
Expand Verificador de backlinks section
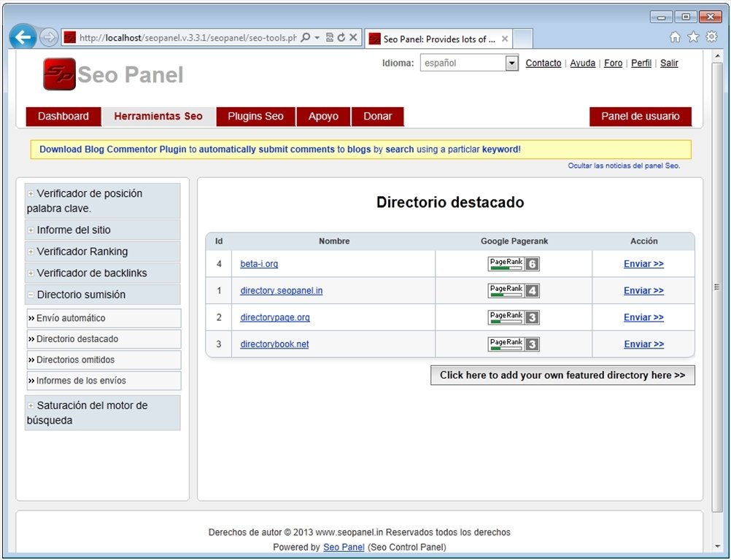(103, 273)
